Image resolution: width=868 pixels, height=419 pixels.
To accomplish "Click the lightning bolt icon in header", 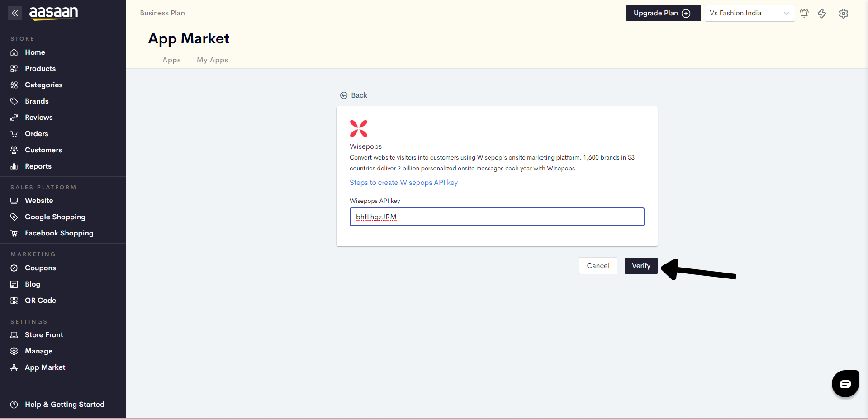I will pos(822,14).
